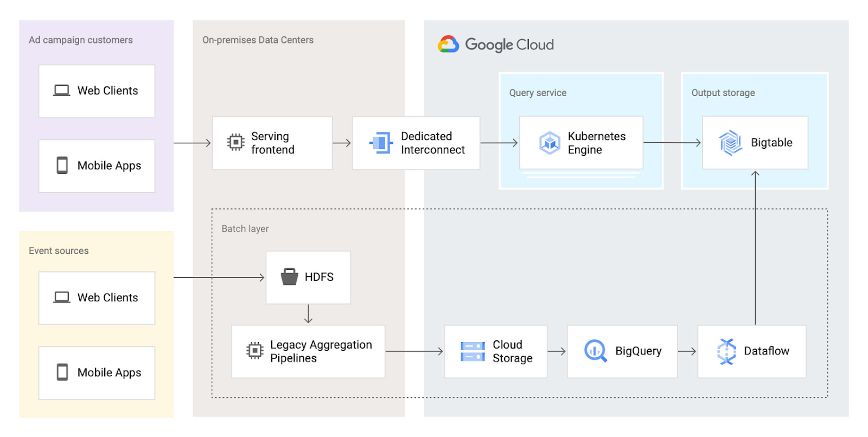Click the Dedicated Interconnect icon
868x437 pixels.
coord(381,143)
